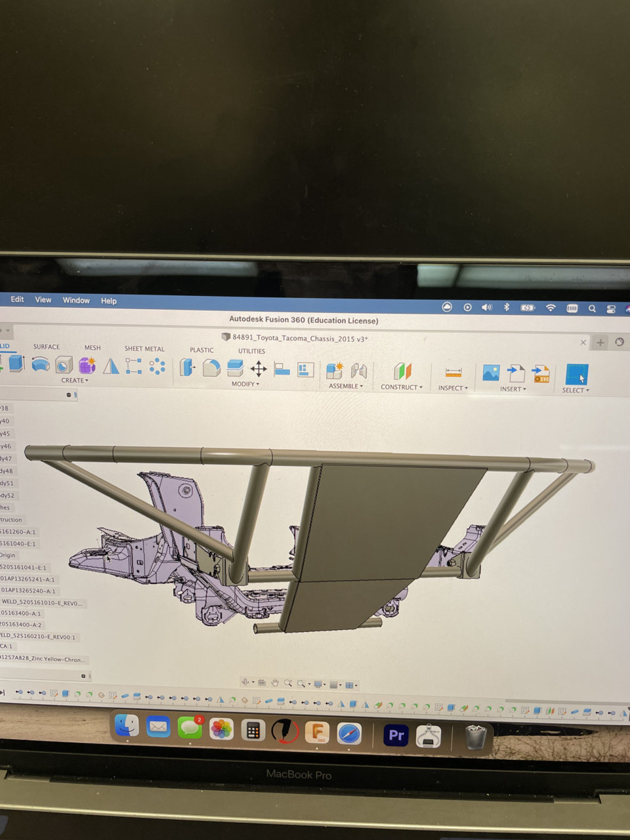Image resolution: width=630 pixels, height=840 pixels.
Task: Open the View menu
Action: pos(43,300)
